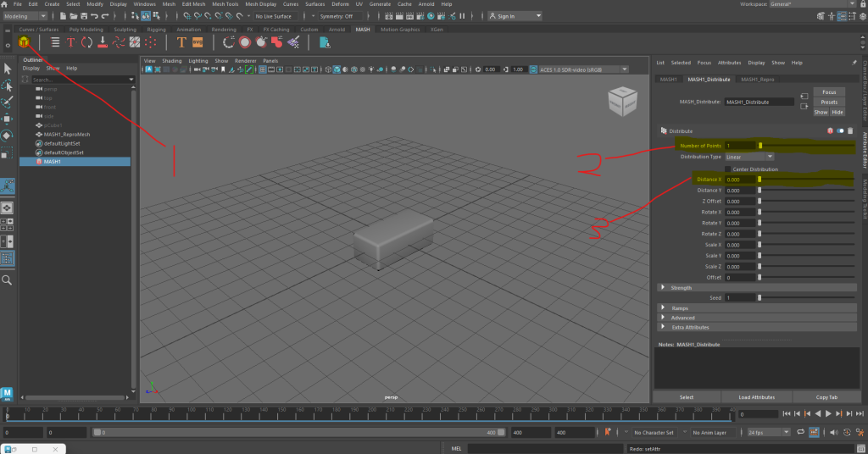Screen dimensions: 868x454
Task: Open the Mesh Tools menu
Action: [x=225, y=4]
